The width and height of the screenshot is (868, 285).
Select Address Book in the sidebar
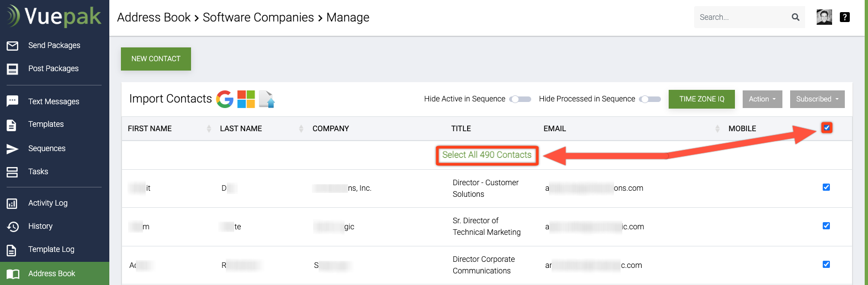55,273
